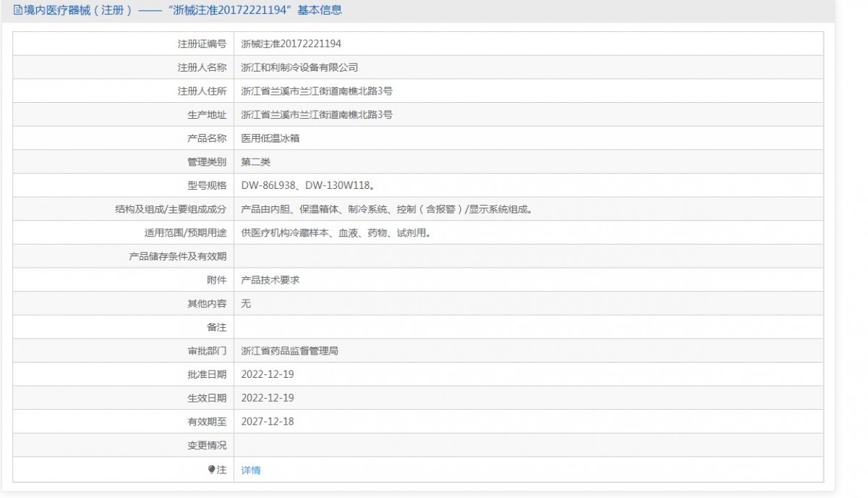Click the document icon before 境内医疗器械 title
The height and width of the screenshot is (498, 868).
[18, 10]
